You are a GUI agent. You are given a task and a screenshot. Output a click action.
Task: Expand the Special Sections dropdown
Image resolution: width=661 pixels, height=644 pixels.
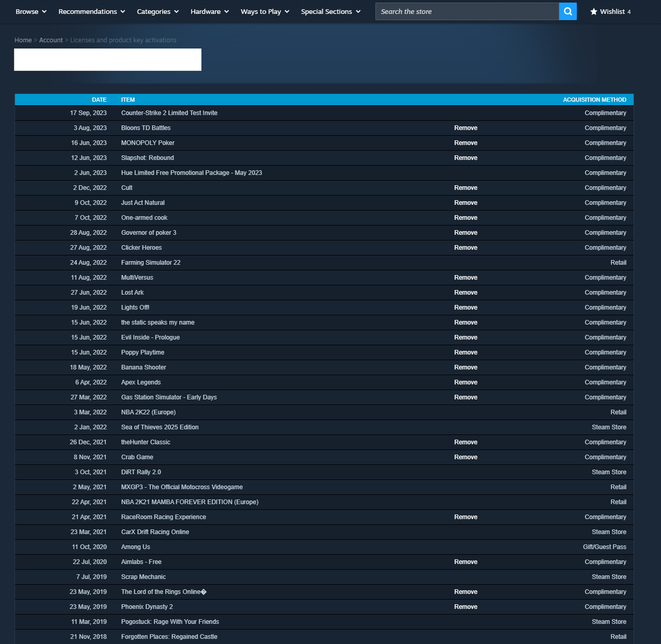(329, 11)
